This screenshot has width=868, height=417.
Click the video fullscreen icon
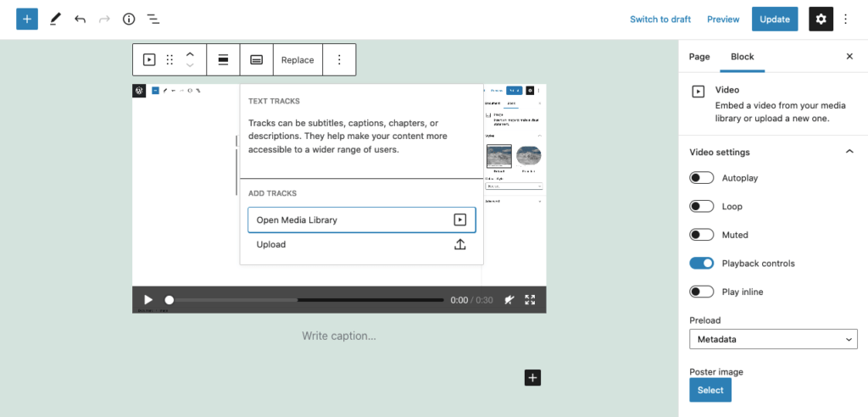point(530,299)
